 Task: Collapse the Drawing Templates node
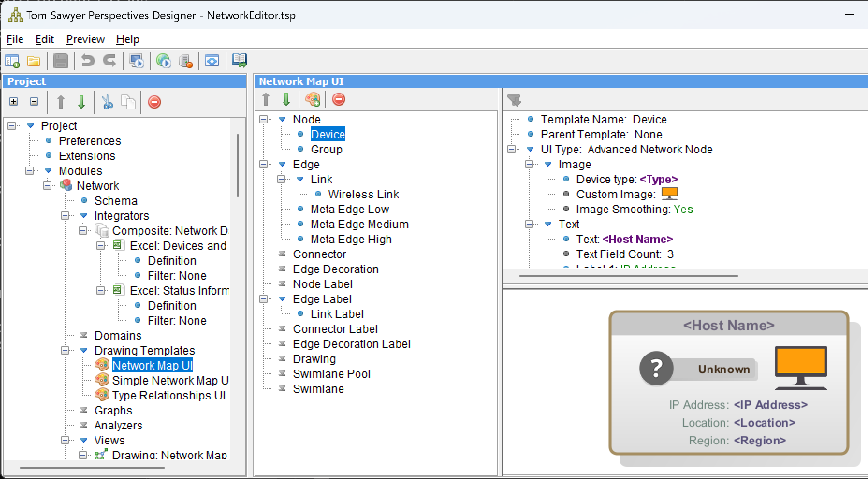(66, 350)
